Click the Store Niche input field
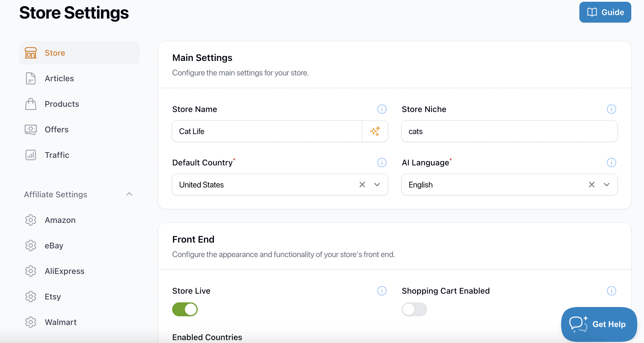This screenshot has height=343, width=644. click(509, 131)
